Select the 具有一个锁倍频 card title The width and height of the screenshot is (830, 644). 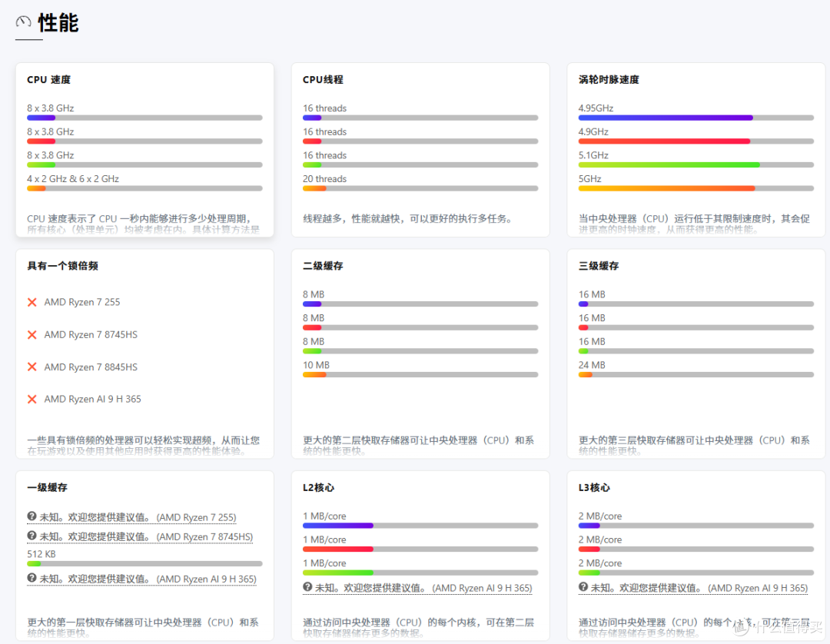(62, 266)
